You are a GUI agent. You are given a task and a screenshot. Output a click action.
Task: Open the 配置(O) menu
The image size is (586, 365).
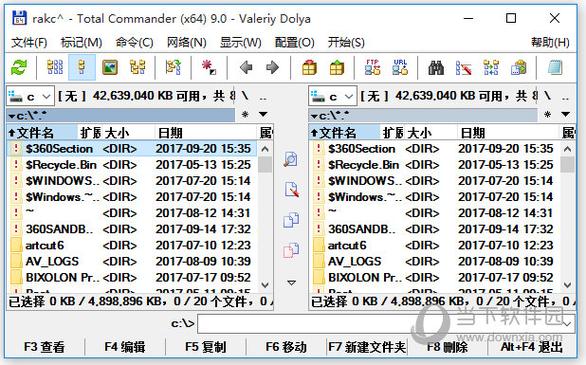pyautogui.click(x=294, y=42)
